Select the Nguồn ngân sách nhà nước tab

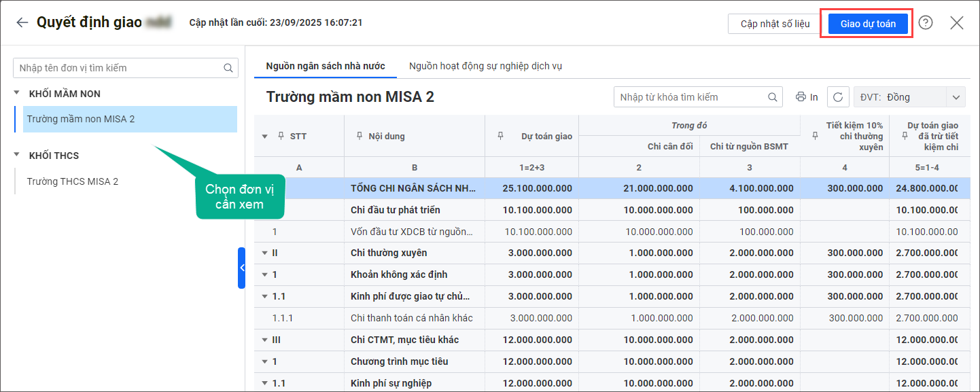[326, 66]
